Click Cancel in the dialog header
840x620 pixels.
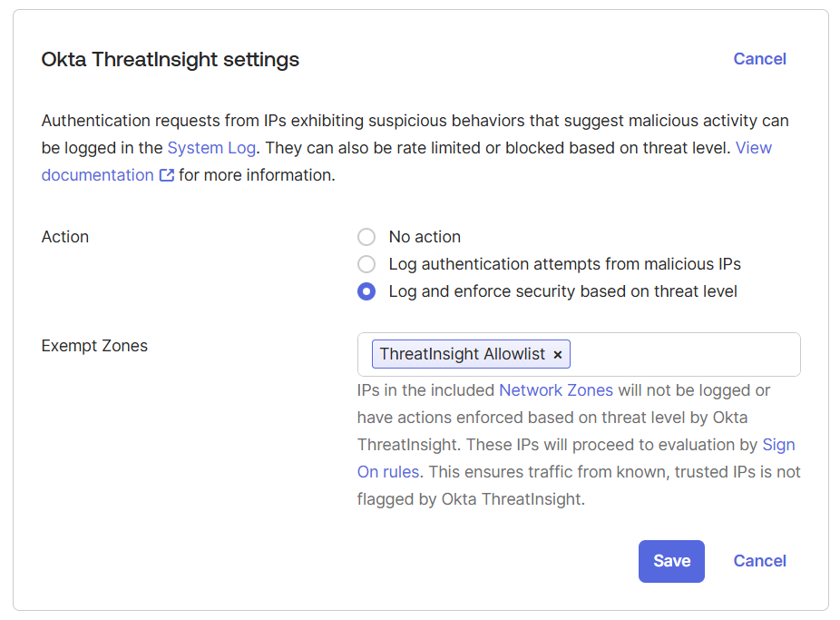pos(759,59)
